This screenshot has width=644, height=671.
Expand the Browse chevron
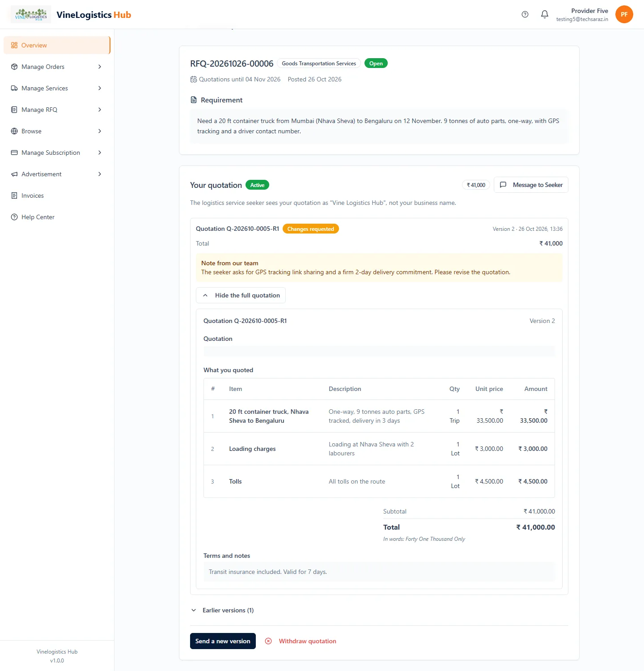click(100, 131)
